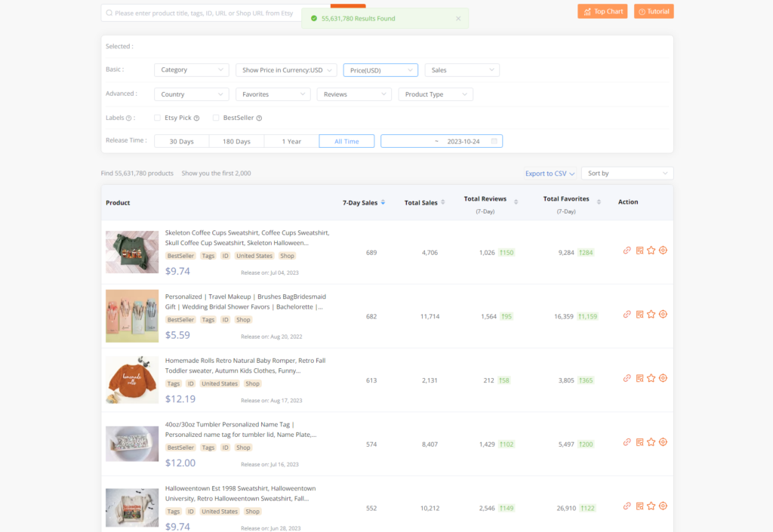The height and width of the screenshot is (532, 773).
Task: Close the results found notification
Action: (458, 19)
